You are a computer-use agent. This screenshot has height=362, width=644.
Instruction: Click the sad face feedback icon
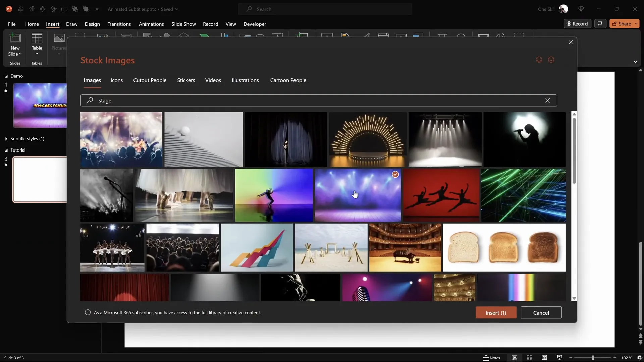coord(551,60)
